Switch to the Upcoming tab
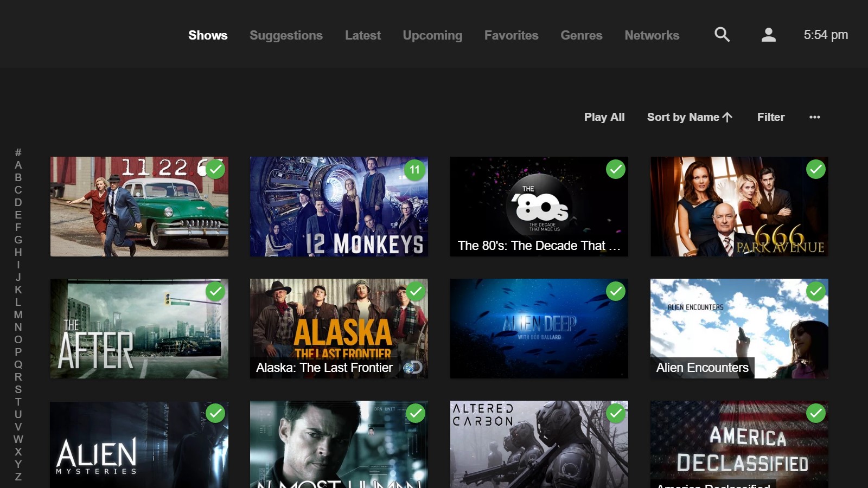 tap(432, 35)
